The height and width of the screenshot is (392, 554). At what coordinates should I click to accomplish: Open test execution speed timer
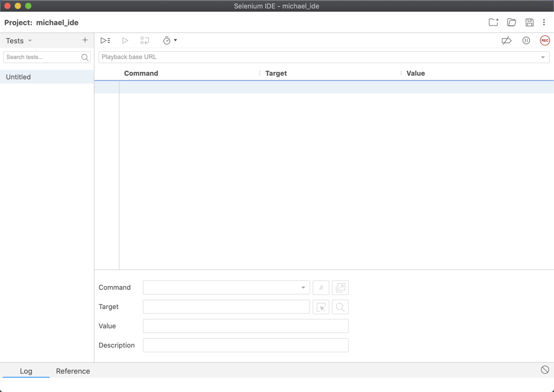point(169,40)
